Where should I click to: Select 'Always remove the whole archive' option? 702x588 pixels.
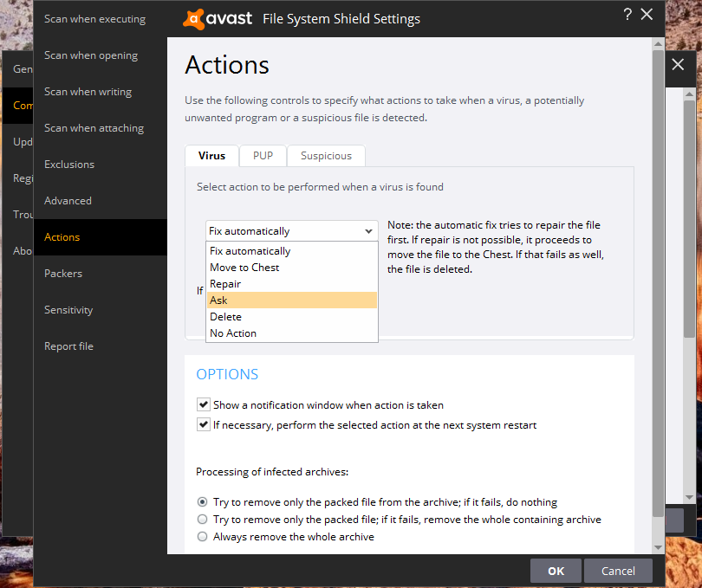(203, 537)
